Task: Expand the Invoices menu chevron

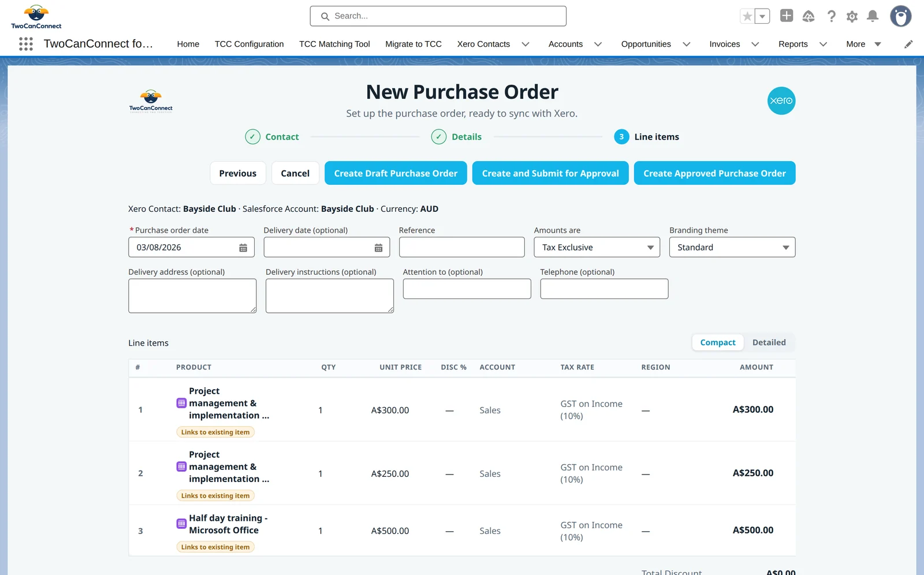Action: click(755, 44)
